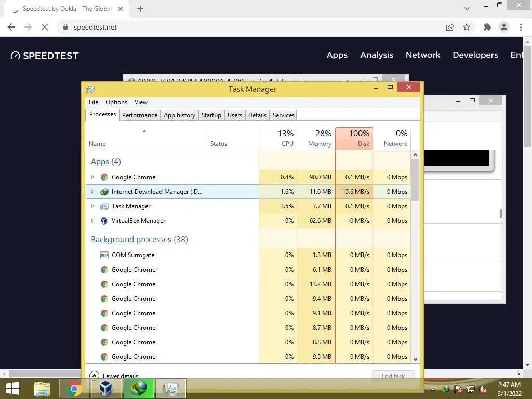Open VirtualBox from the taskbar

coord(106,389)
